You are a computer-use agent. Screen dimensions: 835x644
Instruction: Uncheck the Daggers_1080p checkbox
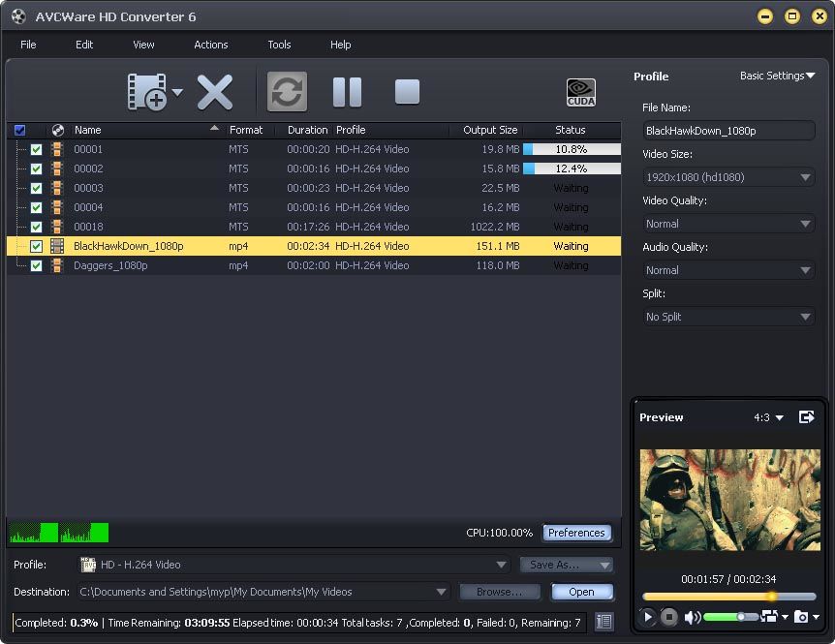click(x=36, y=265)
